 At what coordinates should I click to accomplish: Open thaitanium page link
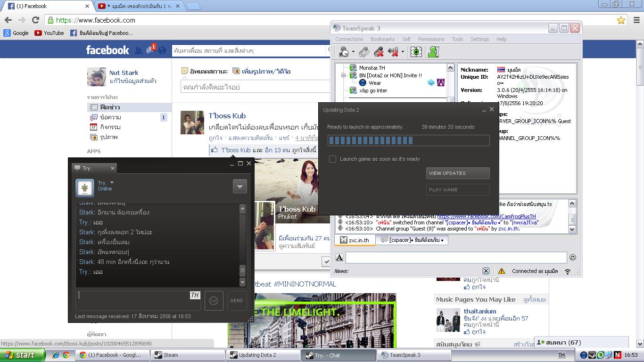tap(480, 311)
